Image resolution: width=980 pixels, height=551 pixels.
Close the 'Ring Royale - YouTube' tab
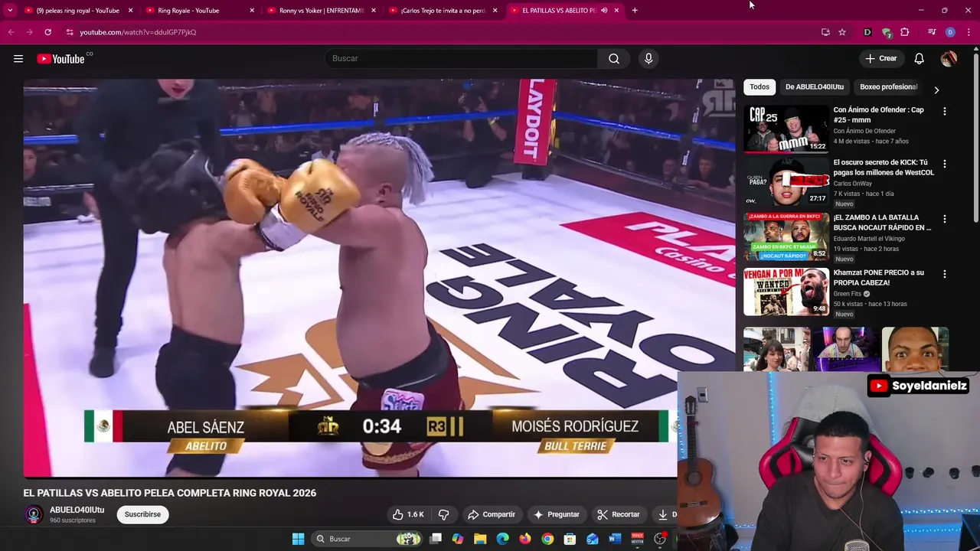252,11
